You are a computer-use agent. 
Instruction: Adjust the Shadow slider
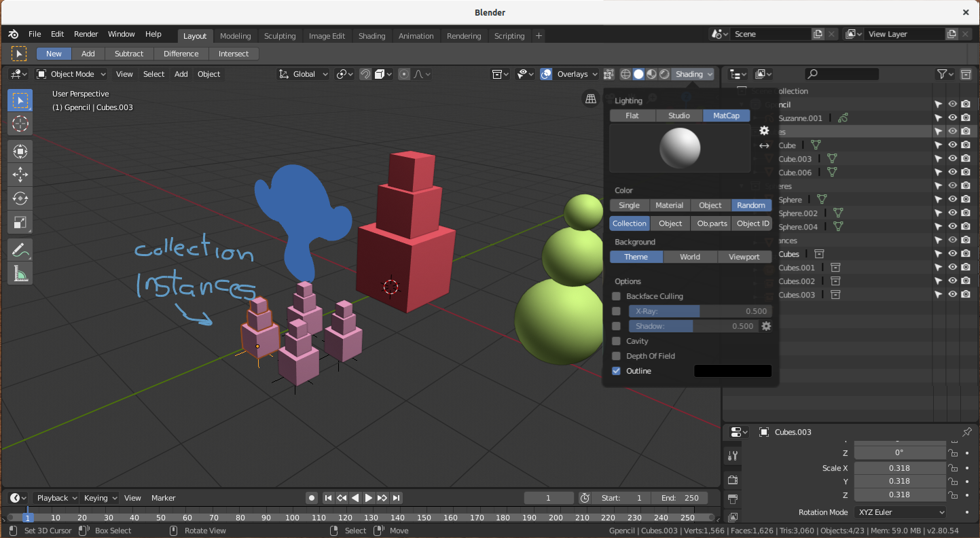(693, 326)
